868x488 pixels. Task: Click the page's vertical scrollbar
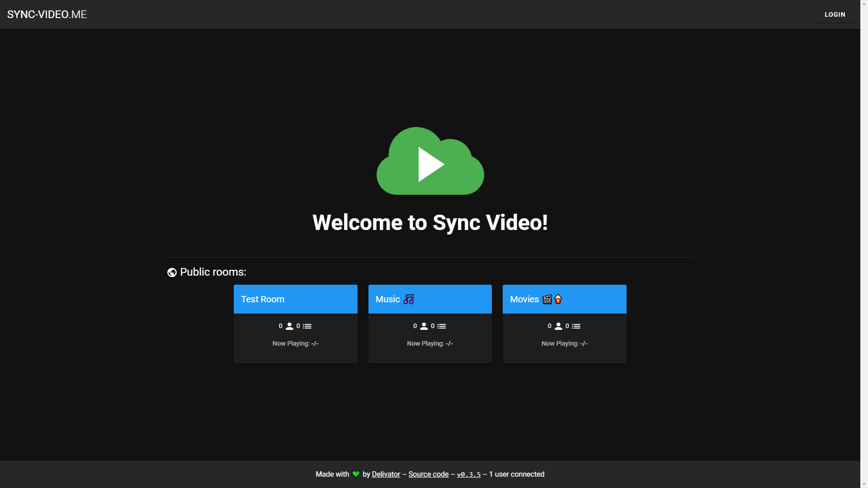click(x=864, y=244)
